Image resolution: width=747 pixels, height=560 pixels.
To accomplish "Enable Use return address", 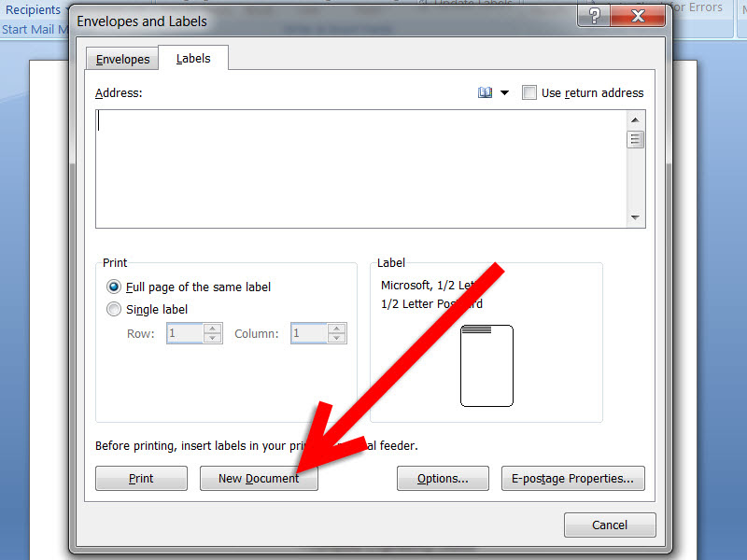I will pyautogui.click(x=529, y=92).
